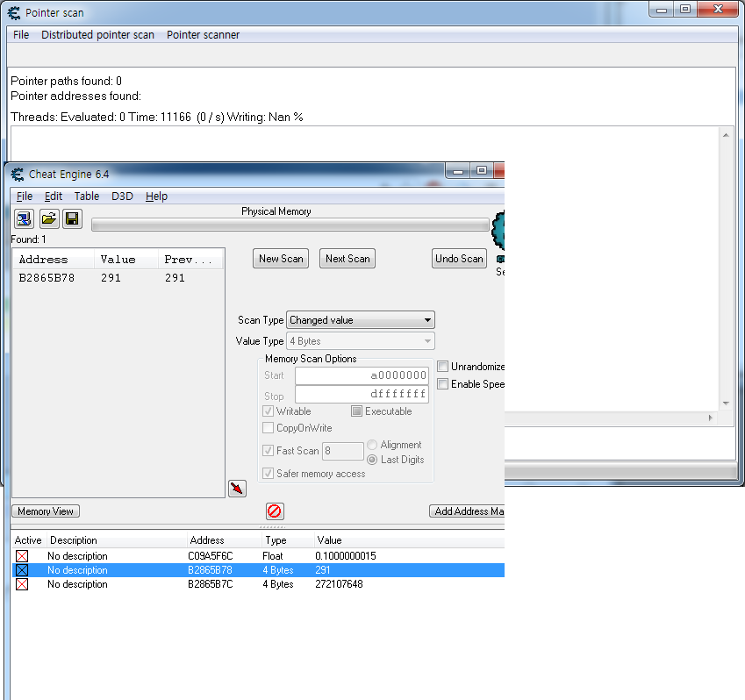Click scroll down arrow in Pointer scan list
This screenshot has height=700, width=745.
click(726, 404)
